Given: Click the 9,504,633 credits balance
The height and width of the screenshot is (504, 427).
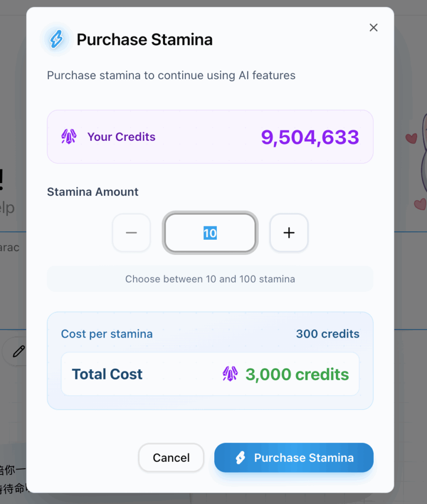Looking at the screenshot, I should pyautogui.click(x=310, y=137).
